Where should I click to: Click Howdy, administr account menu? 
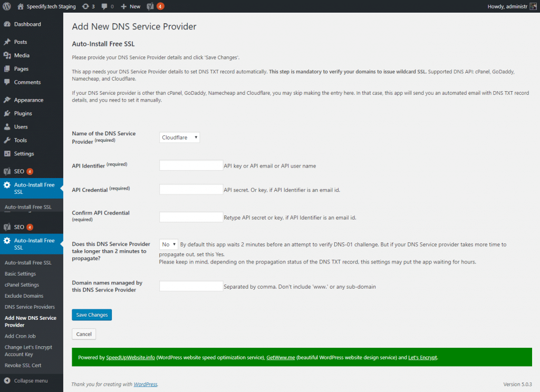[x=512, y=6]
